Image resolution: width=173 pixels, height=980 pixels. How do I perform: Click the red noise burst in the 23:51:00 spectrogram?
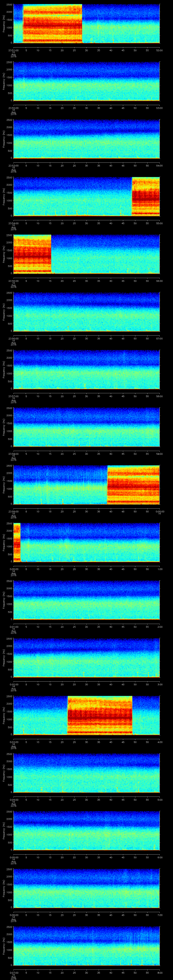[x=53, y=24]
